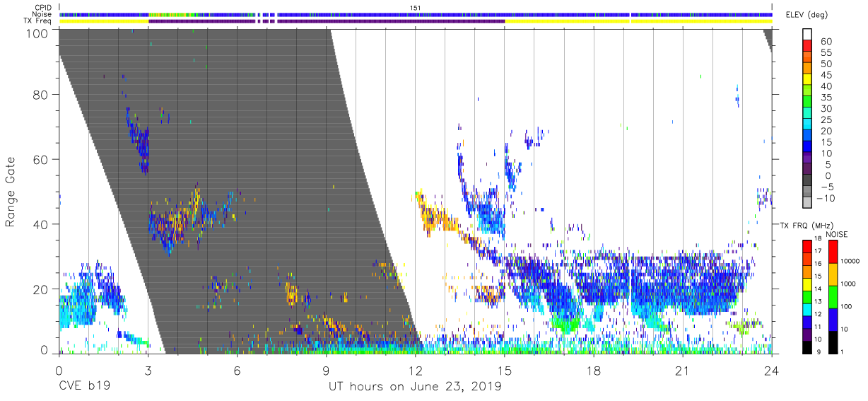Click the blue segment of the NOISE color bar

[832, 319]
